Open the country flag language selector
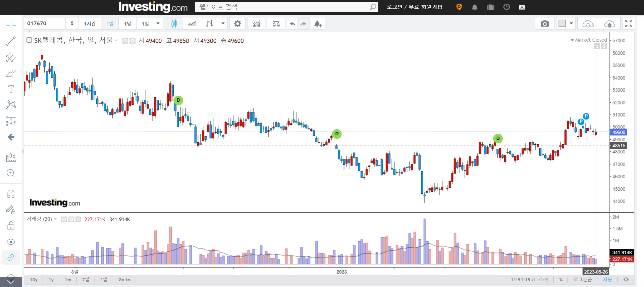The height and width of the screenshot is (287, 644). 522,7
